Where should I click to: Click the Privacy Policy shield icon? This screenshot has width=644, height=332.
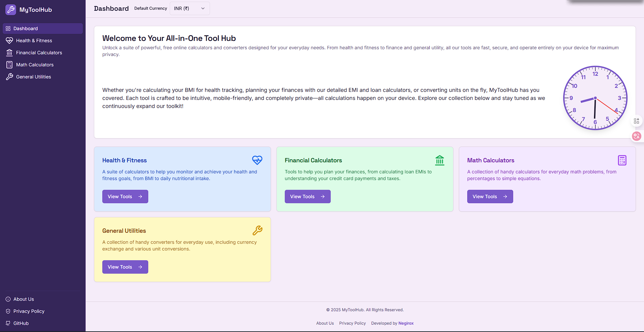(8, 311)
